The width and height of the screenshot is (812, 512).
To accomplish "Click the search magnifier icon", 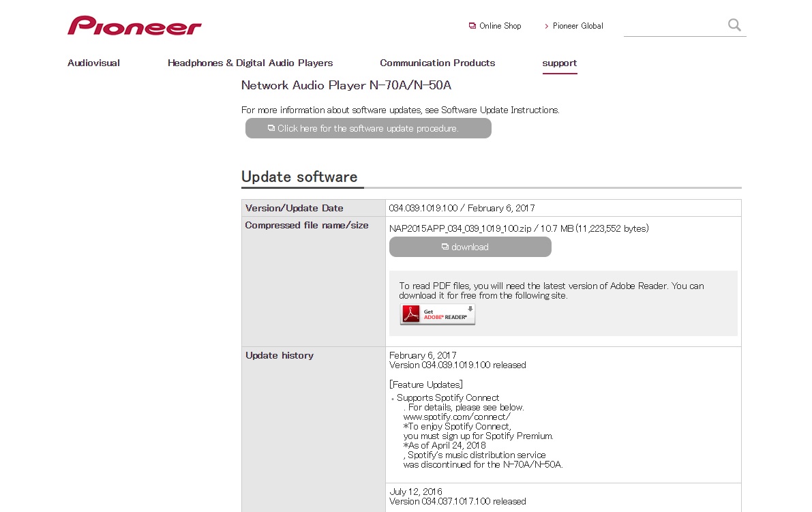I will pyautogui.click(x=734, y=25).
